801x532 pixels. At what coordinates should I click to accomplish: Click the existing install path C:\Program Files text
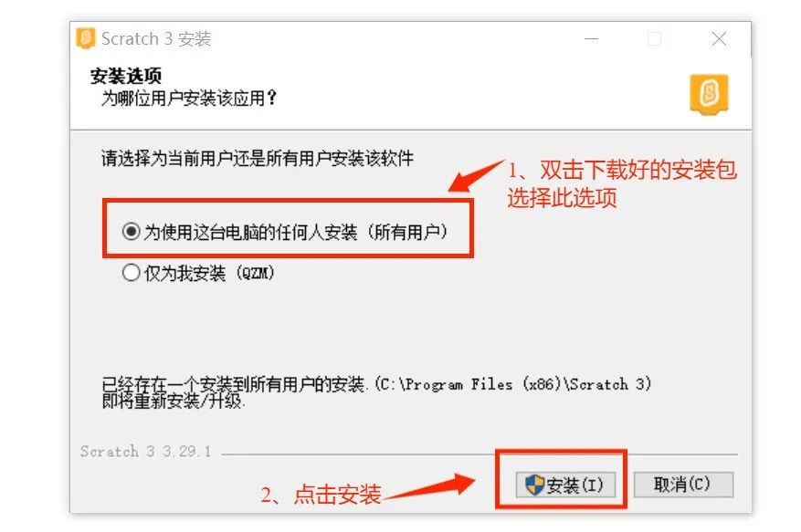(x=513, y=384)
